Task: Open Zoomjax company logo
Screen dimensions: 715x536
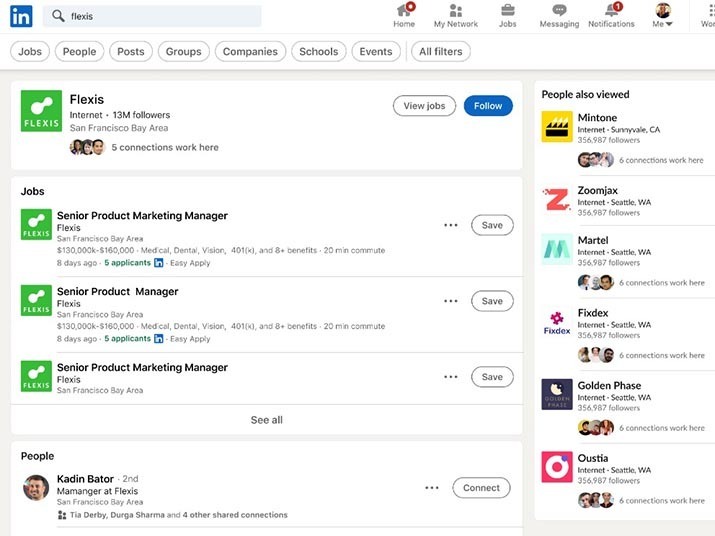Action: [557, 199]
